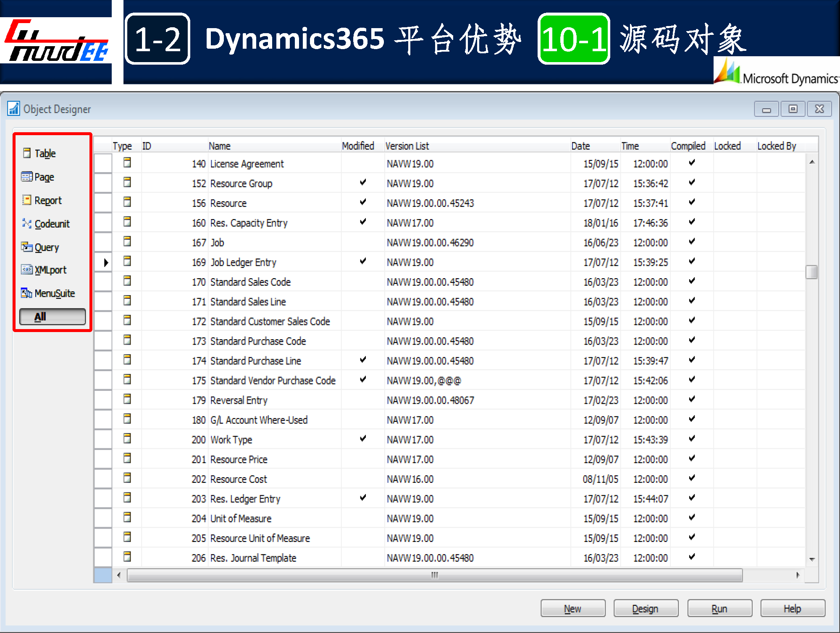The width and height of the screenshot is (840, 633).
Task: Toggle Modified checkmark for Work Type
Action: (x=363, y=439)
